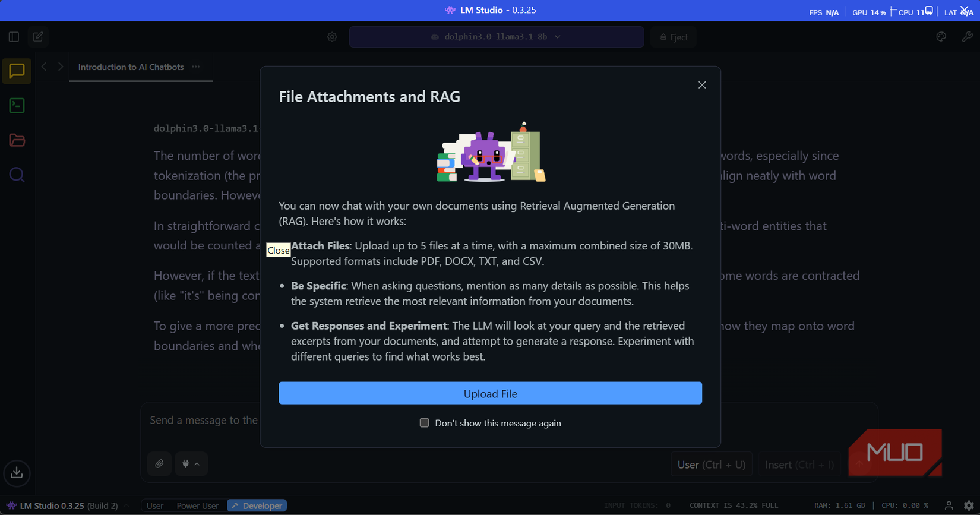Switch to User mode in status bar
The height and width of the screenshot is (515, 980).
(x=155, y=505)
